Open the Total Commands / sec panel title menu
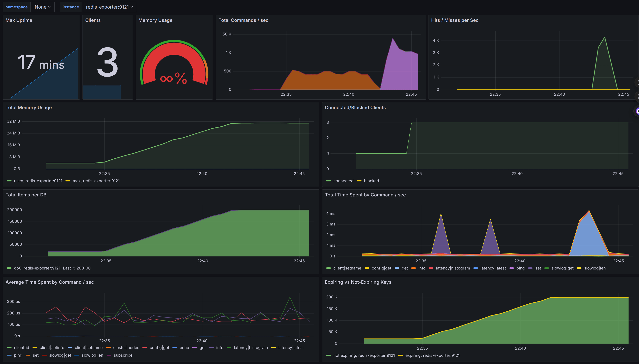The image size is (639, 364). [x=243, y=20]
